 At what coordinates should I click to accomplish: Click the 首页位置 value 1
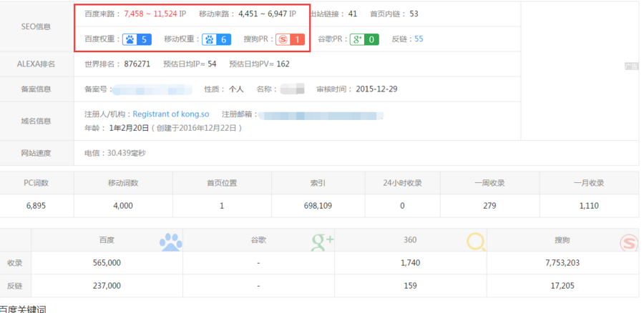click(x=222, y=206)
